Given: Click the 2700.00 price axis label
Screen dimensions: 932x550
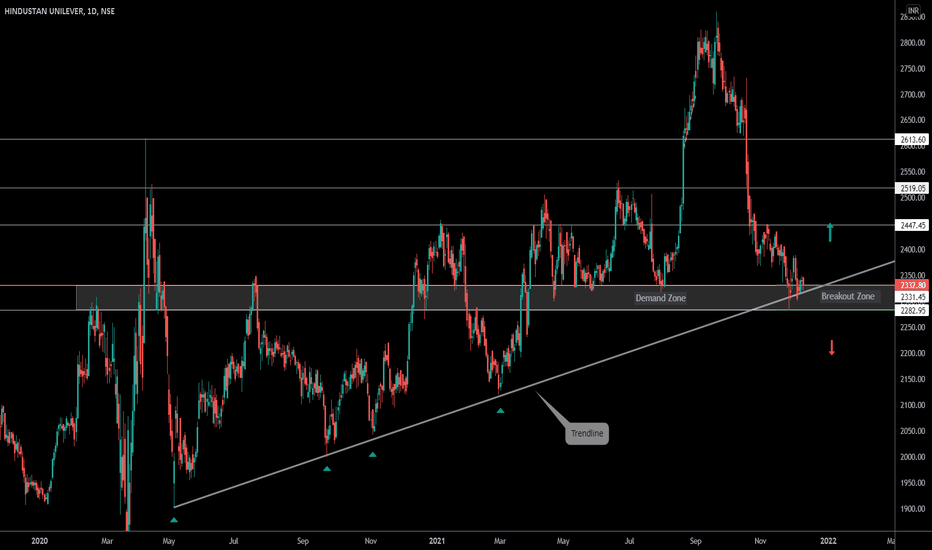Looking at the screenshot, I should 912,95.
